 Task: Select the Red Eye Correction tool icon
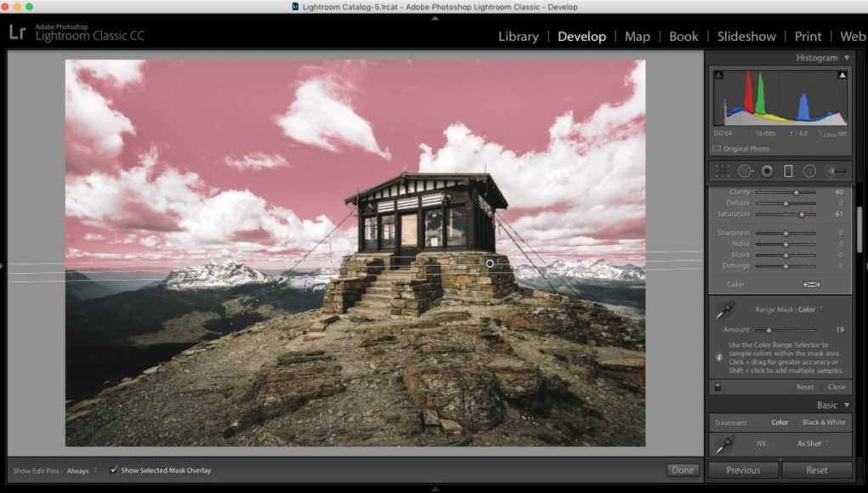[767, 171]
